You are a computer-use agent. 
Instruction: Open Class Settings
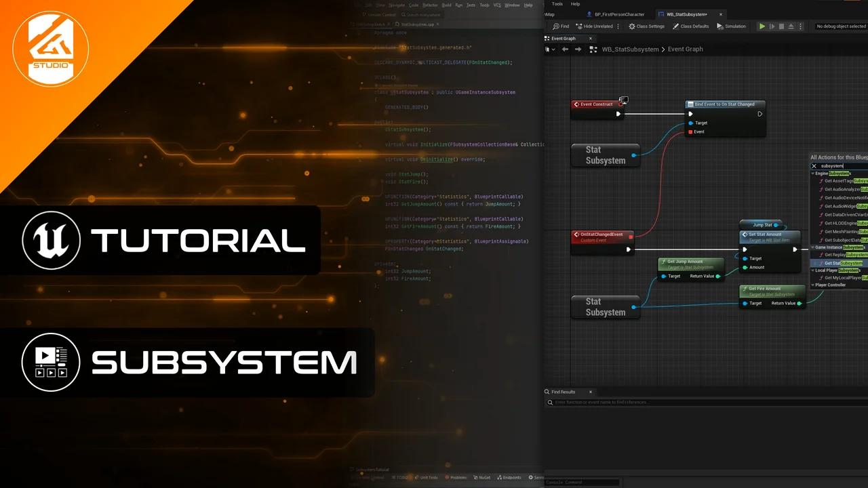tap(646, 26)
